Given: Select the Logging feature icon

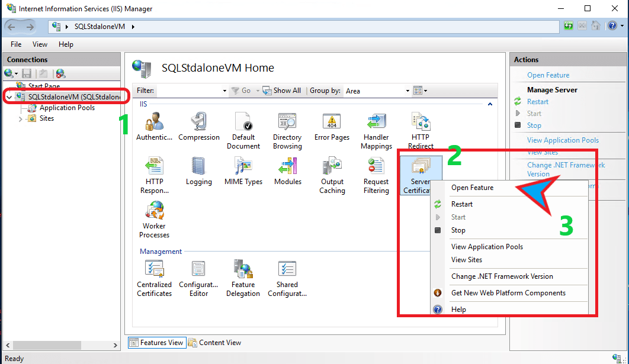Looking at the screenshot, I should (198, 166).
